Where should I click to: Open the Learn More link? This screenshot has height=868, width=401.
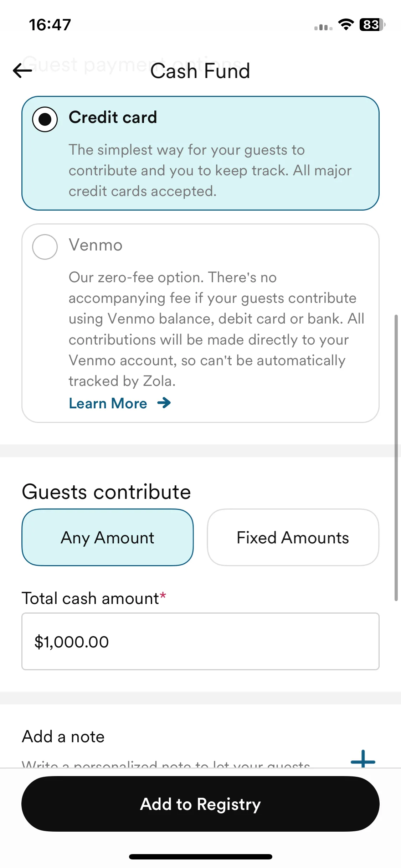(108, 403)
